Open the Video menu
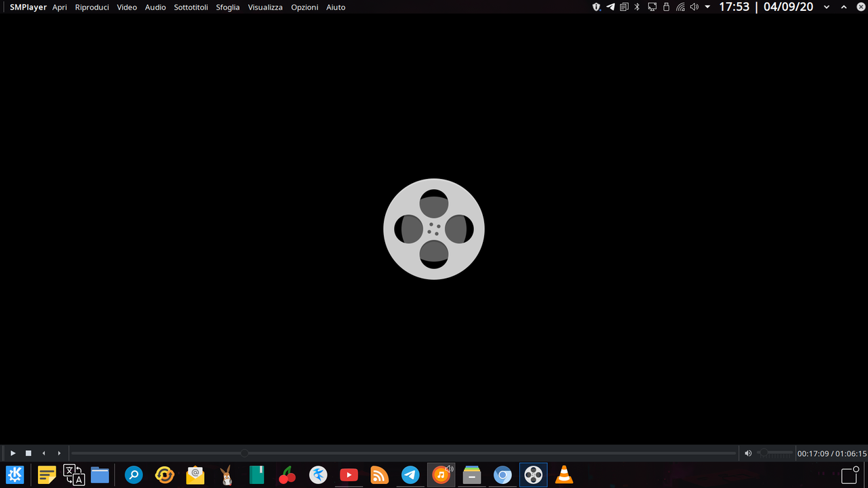Viewport: 868px width, 488px height. tap(127, 7)
